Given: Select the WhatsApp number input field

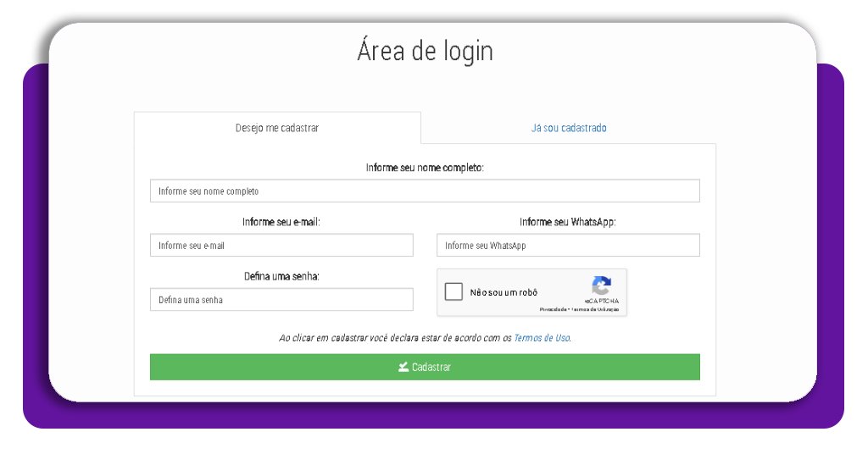Looking at the screenshot, I should [x=568, y=246].
